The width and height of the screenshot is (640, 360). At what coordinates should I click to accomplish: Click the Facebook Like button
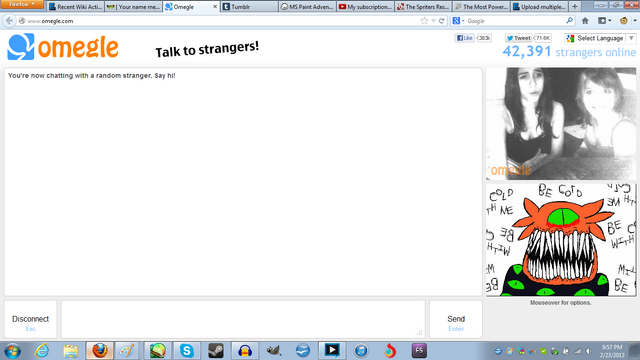tap(465, 38)
